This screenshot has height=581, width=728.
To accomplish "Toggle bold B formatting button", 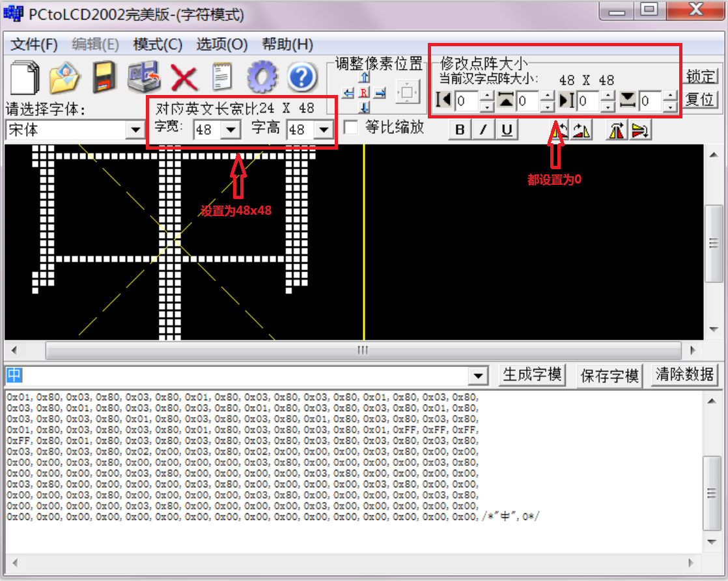I will [x=460, y=130].
